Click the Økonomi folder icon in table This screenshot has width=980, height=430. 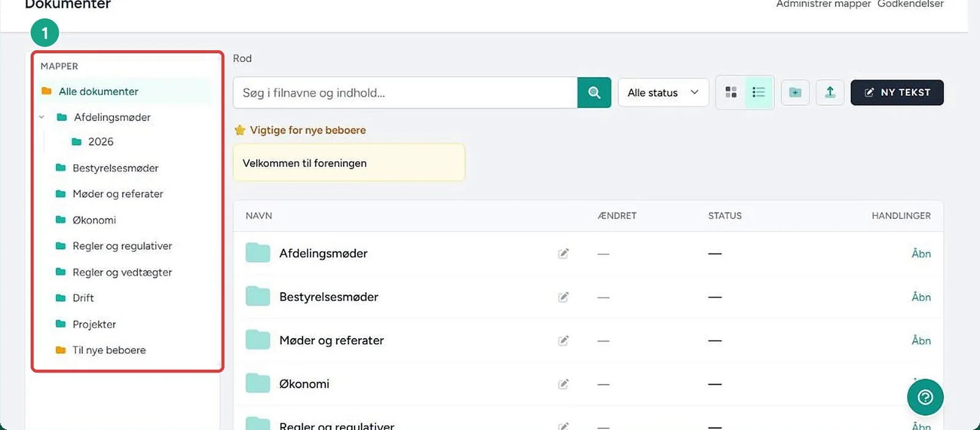click(x=258, y=383)
